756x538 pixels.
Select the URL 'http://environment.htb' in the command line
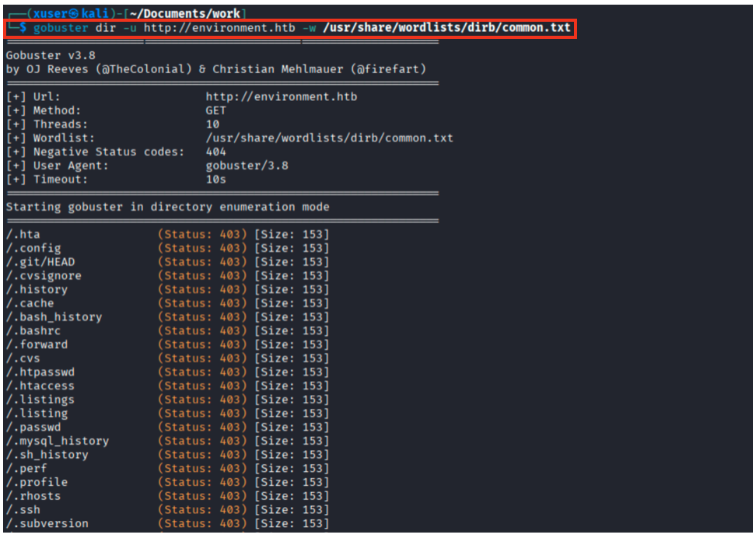click(x=219, y=28)
